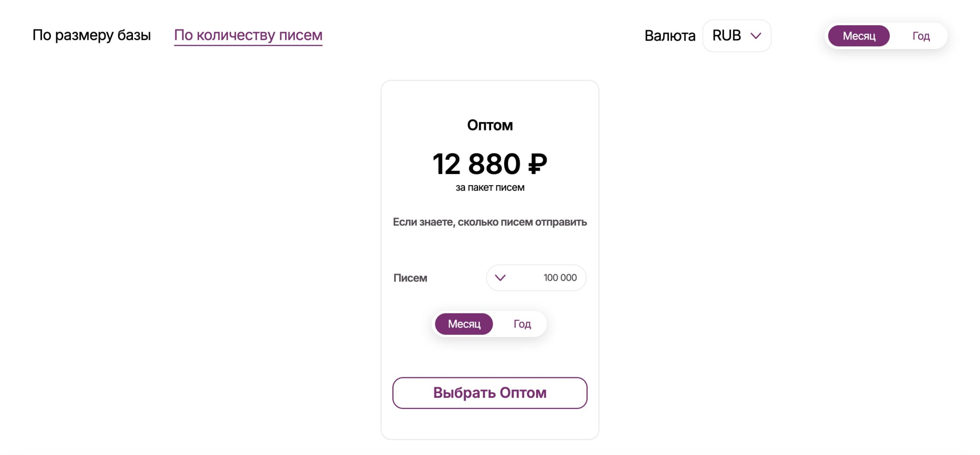Switch to the По размеру базы tab
Screen dimensions: 980x455
coord(91,35)
